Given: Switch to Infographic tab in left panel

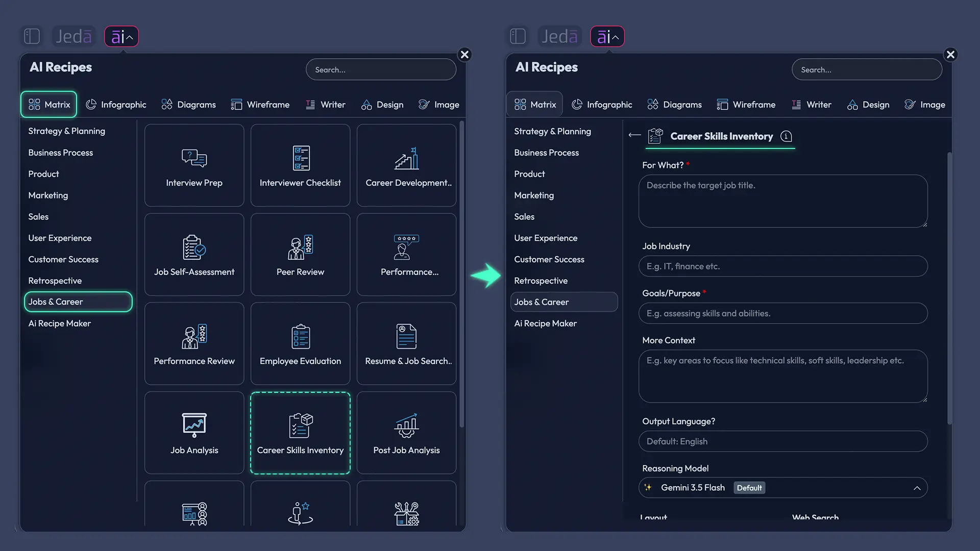Looking at the screenshot, I should coord(116,105).
